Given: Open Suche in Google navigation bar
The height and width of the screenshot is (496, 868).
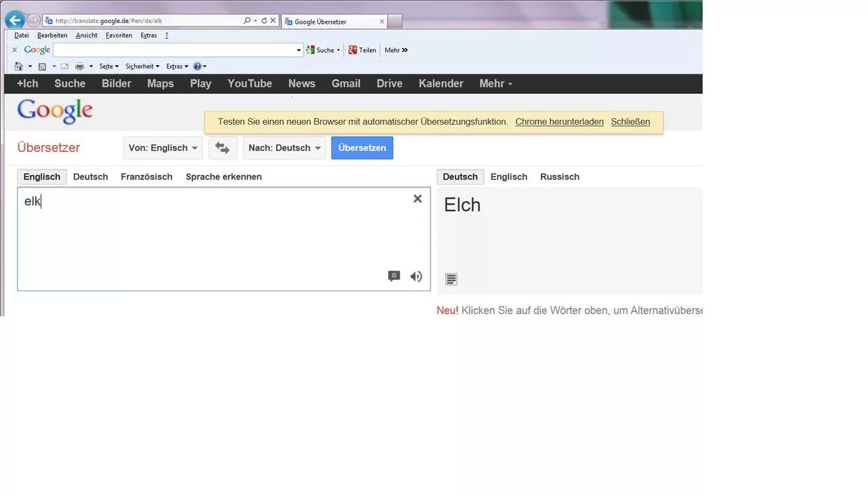Looking at the screenshot, I should [x=70, y=83].
